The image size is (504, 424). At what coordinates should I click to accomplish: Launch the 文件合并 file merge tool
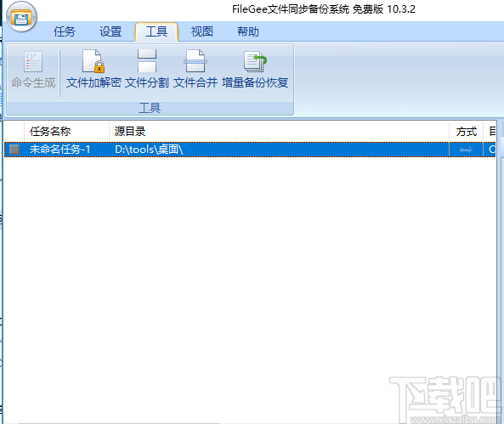point(195,70)
